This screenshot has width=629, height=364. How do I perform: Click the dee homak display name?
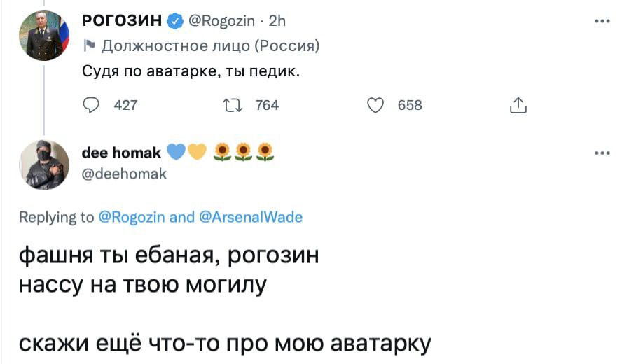(121, 152)
